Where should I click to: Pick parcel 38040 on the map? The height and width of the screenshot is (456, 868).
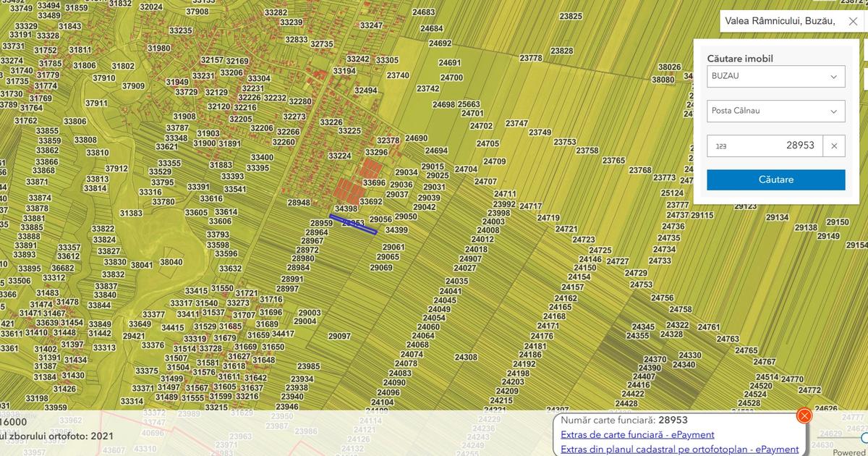171,262
